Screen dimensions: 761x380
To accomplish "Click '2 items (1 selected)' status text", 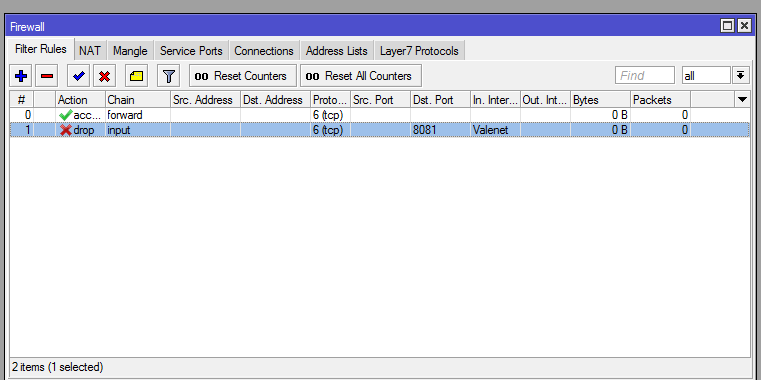I will [x=58, y=367].
